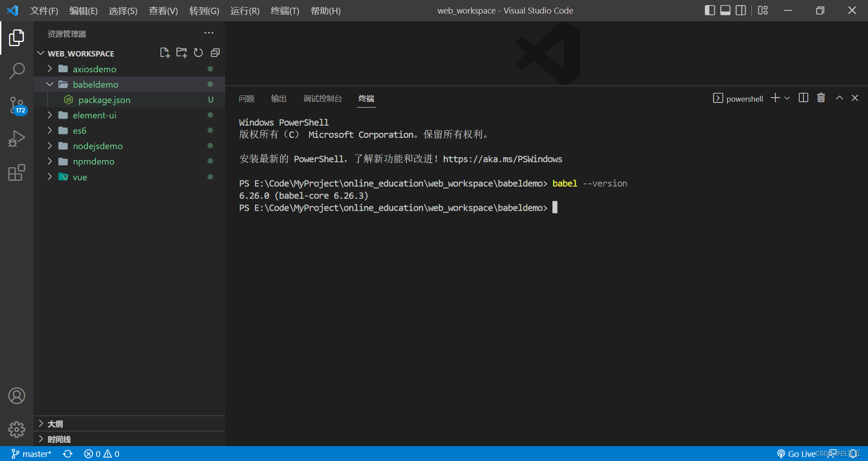The image size is (868, 461).
Task: Toggle bottom panel visibility
Action: (725, 10)
